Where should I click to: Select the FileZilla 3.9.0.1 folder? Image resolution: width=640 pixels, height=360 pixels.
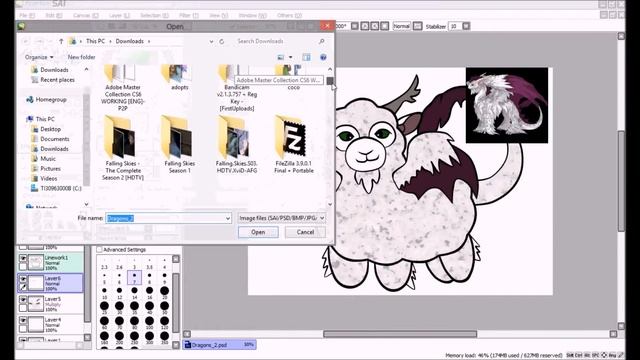point(293,144)
